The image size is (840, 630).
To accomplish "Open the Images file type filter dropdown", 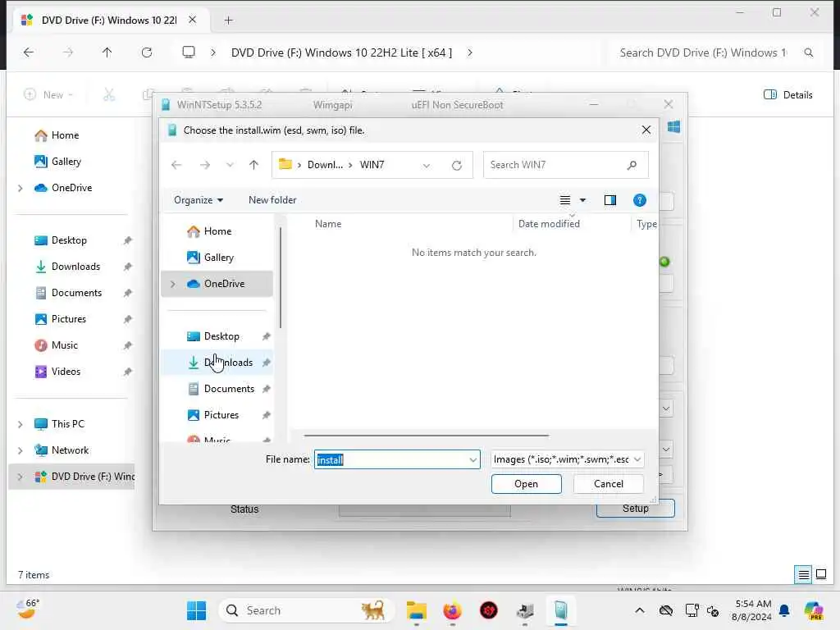I will (568, 459).
